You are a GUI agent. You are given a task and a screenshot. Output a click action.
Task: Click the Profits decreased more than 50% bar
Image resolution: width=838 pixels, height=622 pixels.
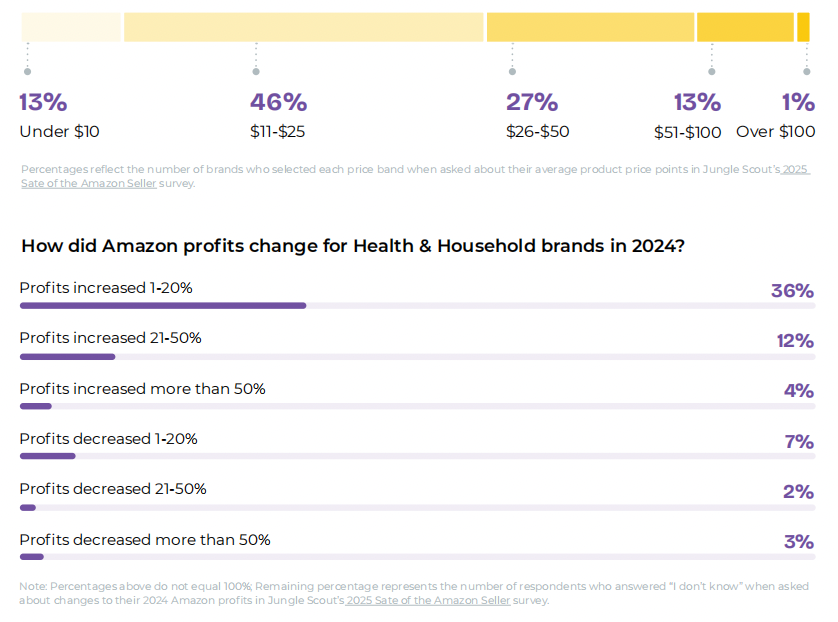click(32, 557)
